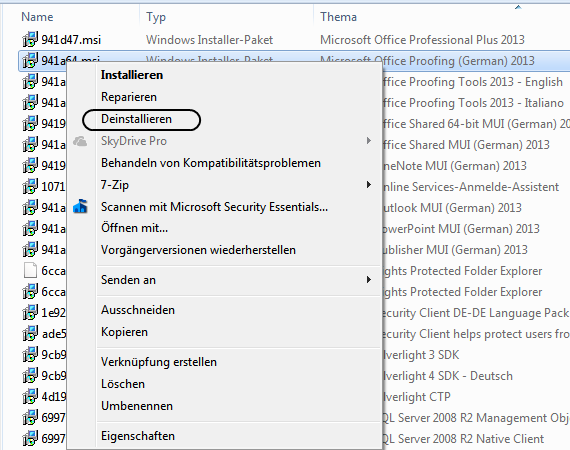Open Eigenschaften from the context menu

pyautogui.click(x=138, y=436)
